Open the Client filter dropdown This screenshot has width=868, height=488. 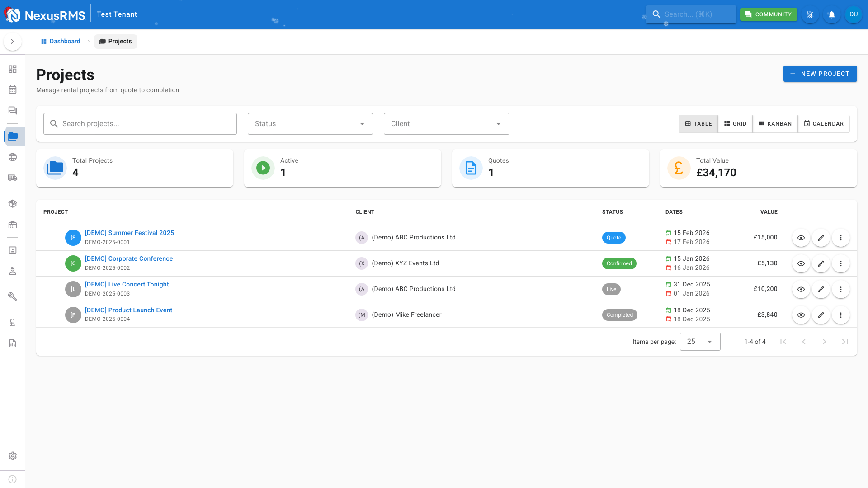446,124
